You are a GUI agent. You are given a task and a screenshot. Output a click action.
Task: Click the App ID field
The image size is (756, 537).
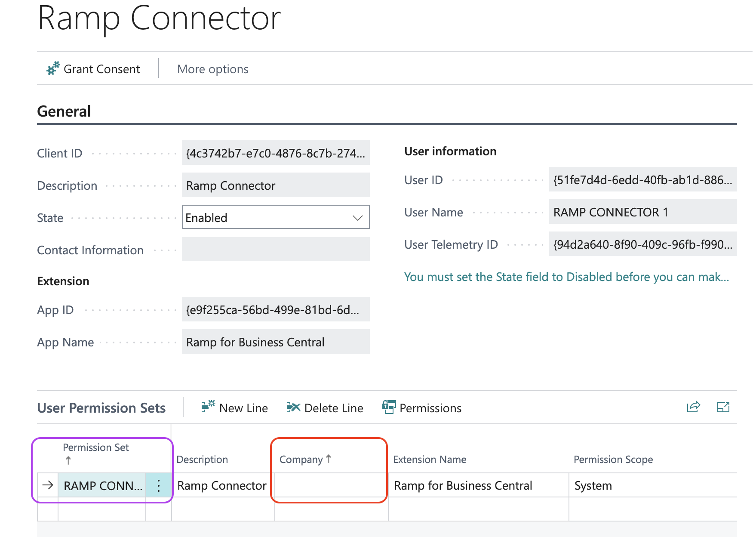(276, 309)
